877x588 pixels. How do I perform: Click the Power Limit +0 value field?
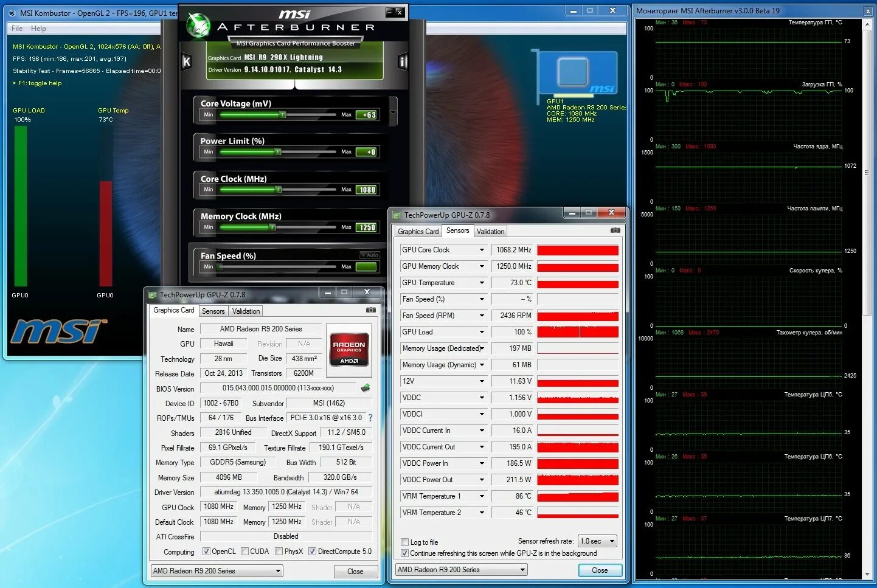367,152
